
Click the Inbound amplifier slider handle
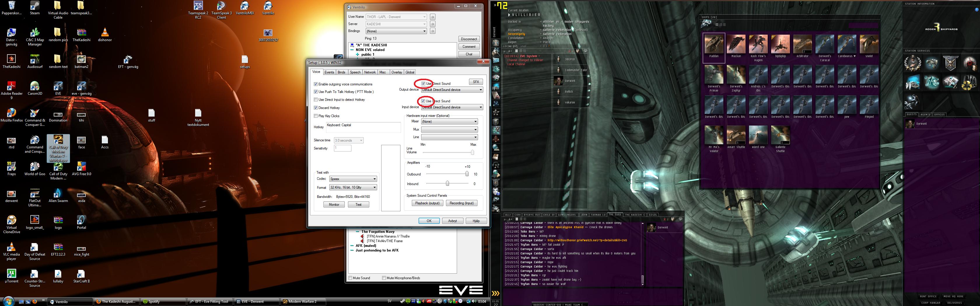(447, 184)
